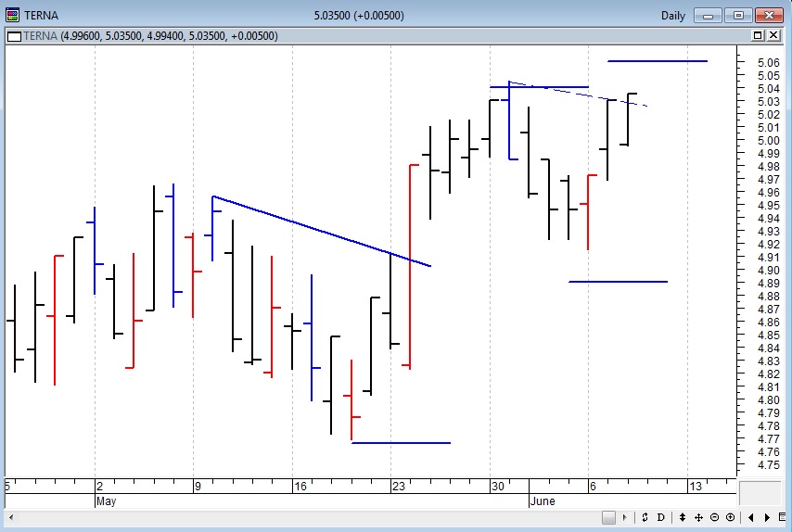Select the blue horizontal line near 4.89
Image resolution: width=792 pixels, height=532 pixels.
(619, 282)
